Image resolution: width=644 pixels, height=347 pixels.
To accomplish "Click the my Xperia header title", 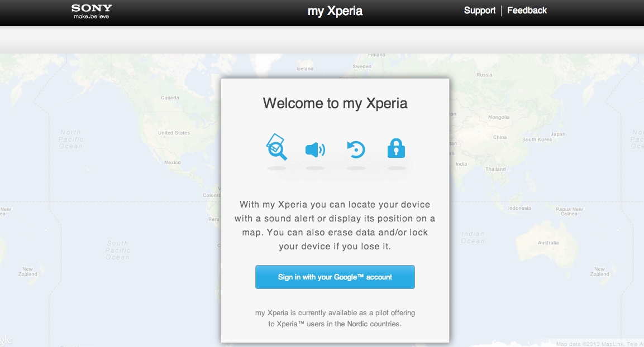I will (x=335, y=11).
